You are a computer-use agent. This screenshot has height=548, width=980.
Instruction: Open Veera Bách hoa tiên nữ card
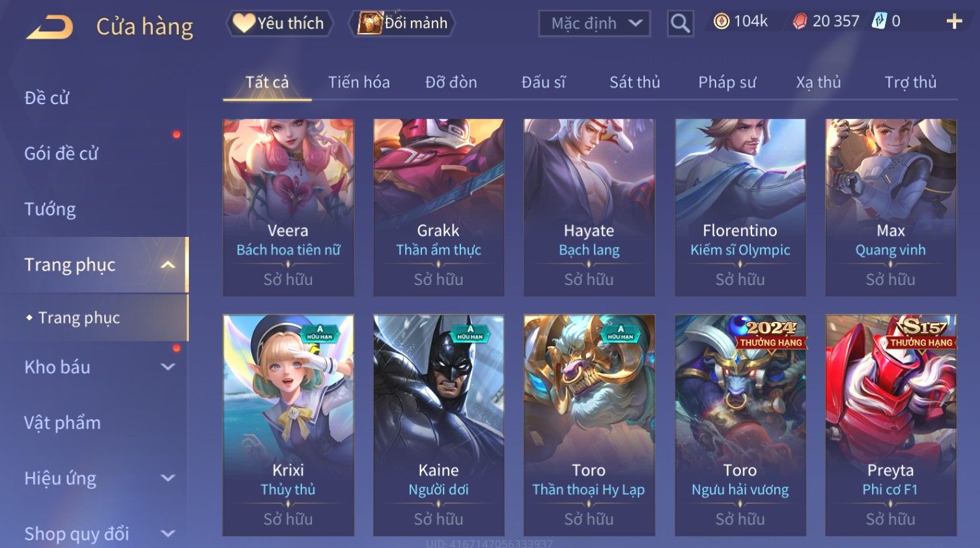click(288, 207)
